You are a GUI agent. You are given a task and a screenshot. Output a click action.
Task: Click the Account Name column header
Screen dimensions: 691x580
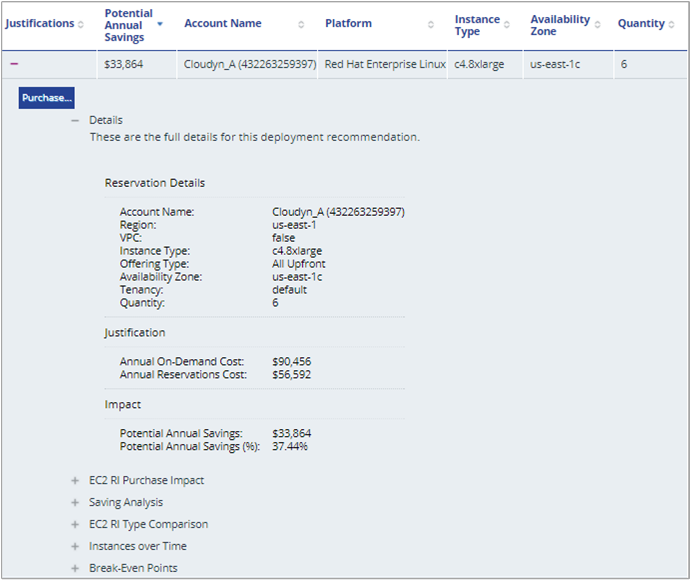223,23
